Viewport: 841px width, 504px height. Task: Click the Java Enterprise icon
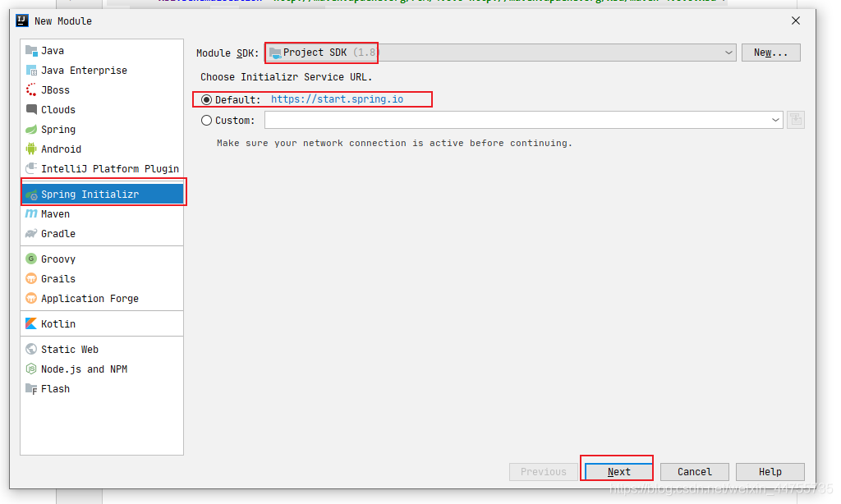[x=31, y=71]
